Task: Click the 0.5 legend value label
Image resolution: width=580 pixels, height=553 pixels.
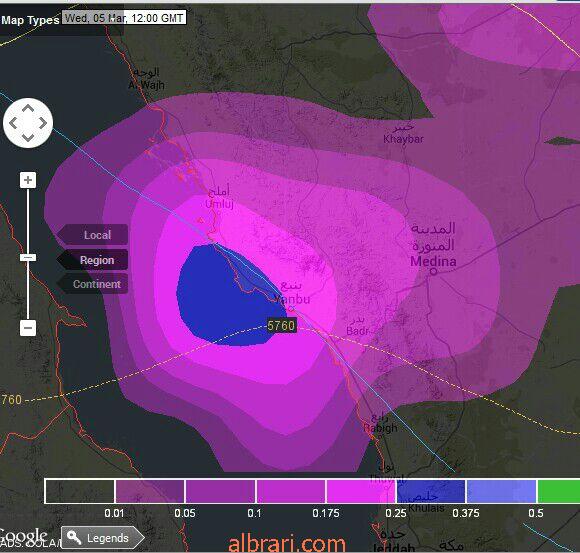Action: (536, 513)
